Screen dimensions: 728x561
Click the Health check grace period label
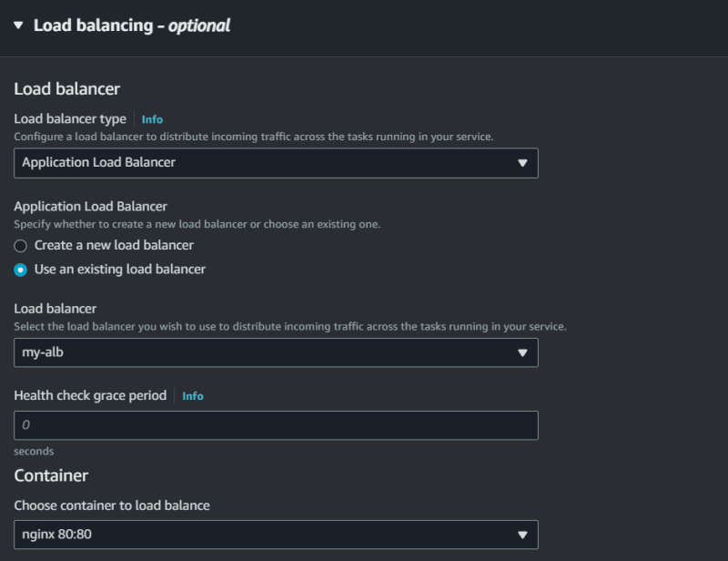point(90,395)
